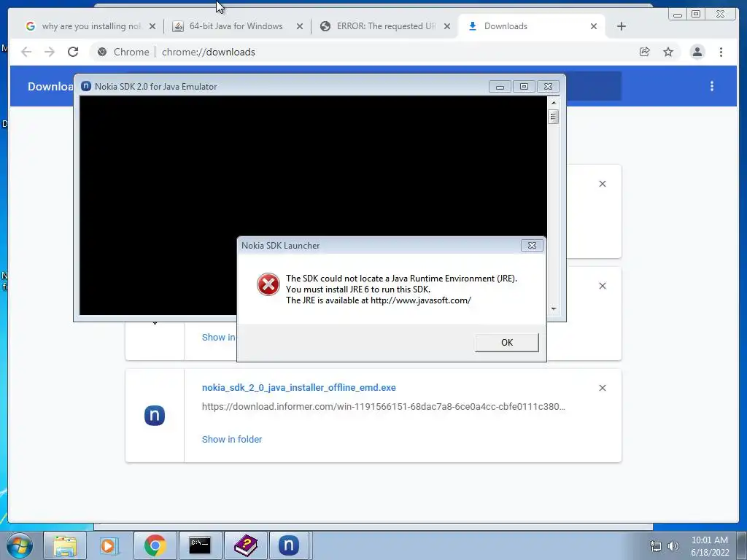This screenshot has height=560, width=747.
Task: Click emulator scrollbar up arrow
Action: [x=553, y=102]
